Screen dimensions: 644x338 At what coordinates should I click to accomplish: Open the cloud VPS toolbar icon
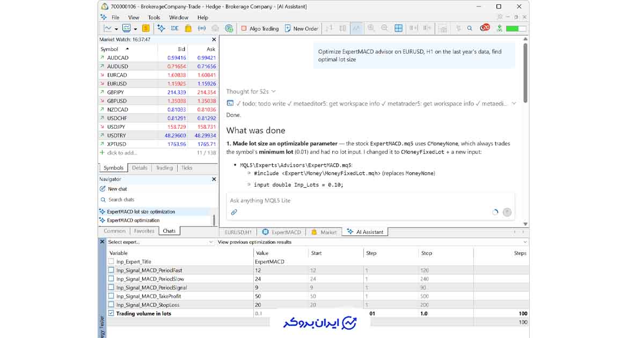coord(216,28)
